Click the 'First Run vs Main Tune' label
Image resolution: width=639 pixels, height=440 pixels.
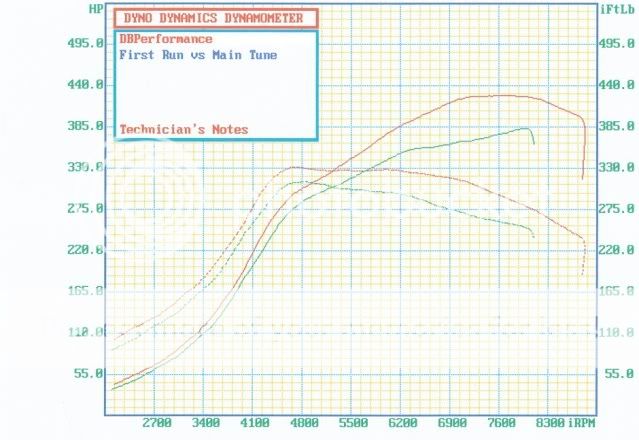point(198,55)
